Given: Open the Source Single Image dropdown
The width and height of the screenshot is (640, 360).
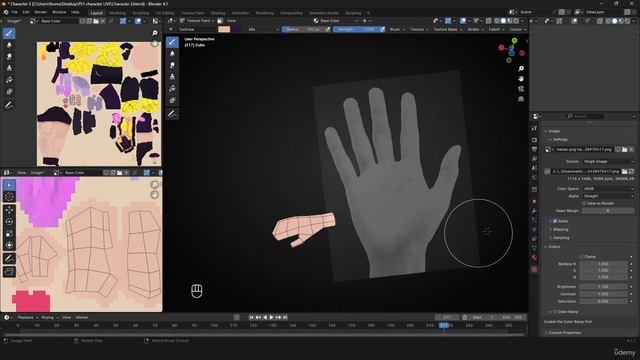Looking at the screenshot, I should (x=608, y=162).
